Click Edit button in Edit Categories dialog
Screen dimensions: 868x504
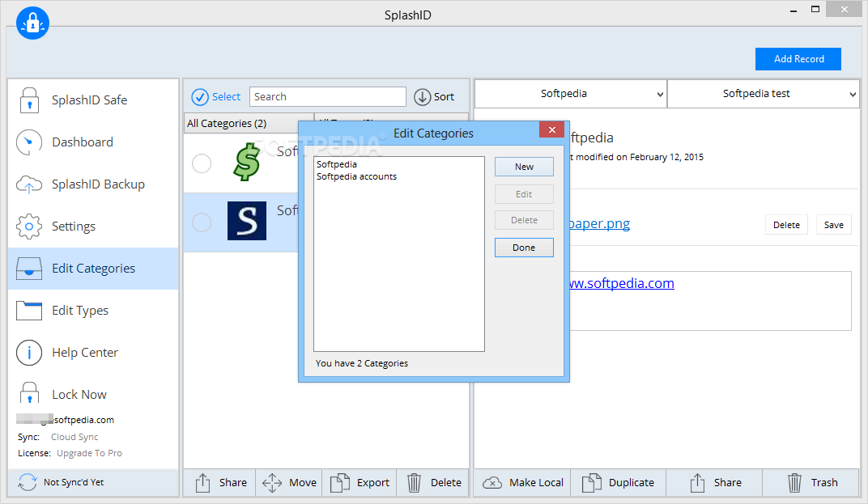point(524,194)
